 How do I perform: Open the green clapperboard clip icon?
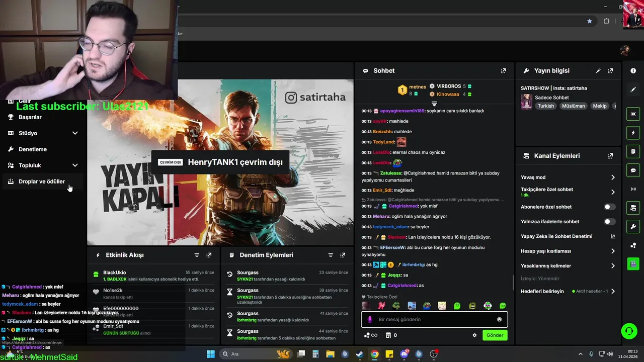633,263
